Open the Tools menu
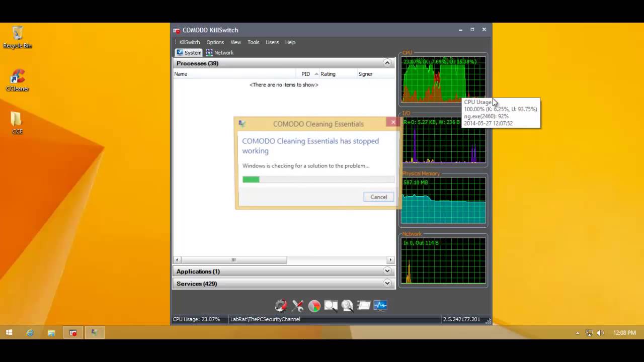The image size is (644, 362). pyautogui.click(x=253, y=42)
